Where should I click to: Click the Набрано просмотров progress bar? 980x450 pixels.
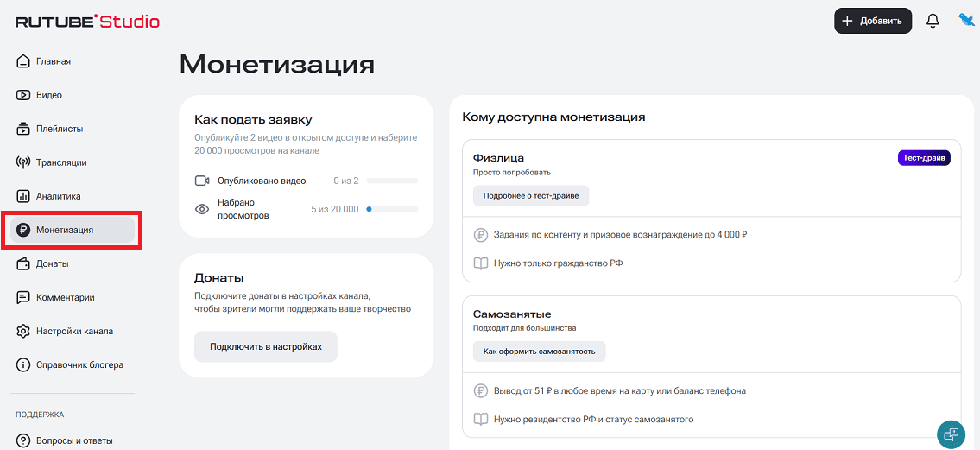coord(392,209)
